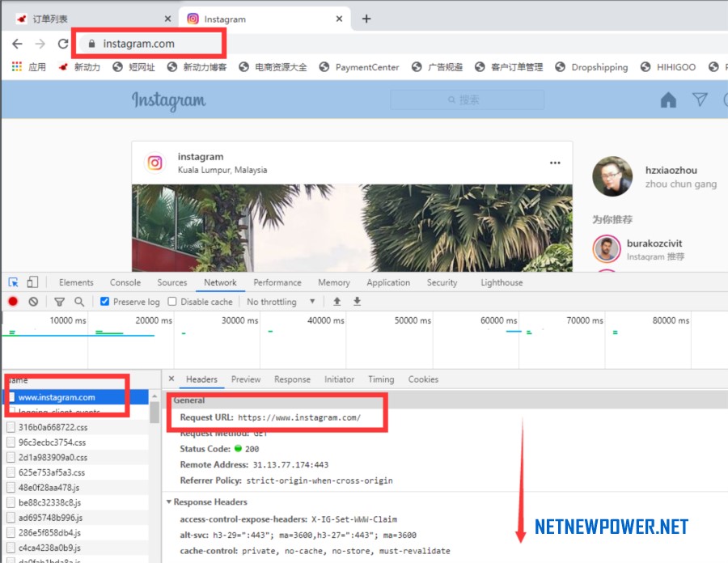Go back with the browser back arrow
Image resolution: width=728 pixels, height=563 pixels.
(17, 44)
